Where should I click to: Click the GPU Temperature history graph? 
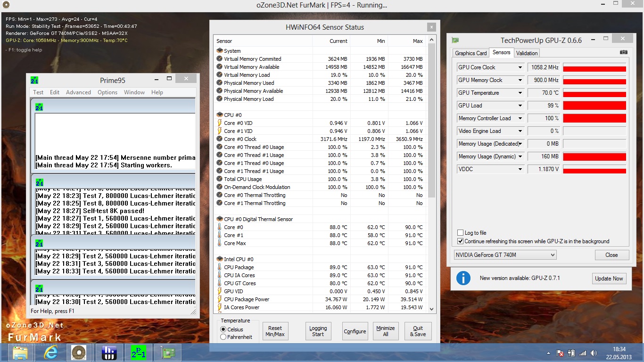pyautogui.click(x=594, y=93)
